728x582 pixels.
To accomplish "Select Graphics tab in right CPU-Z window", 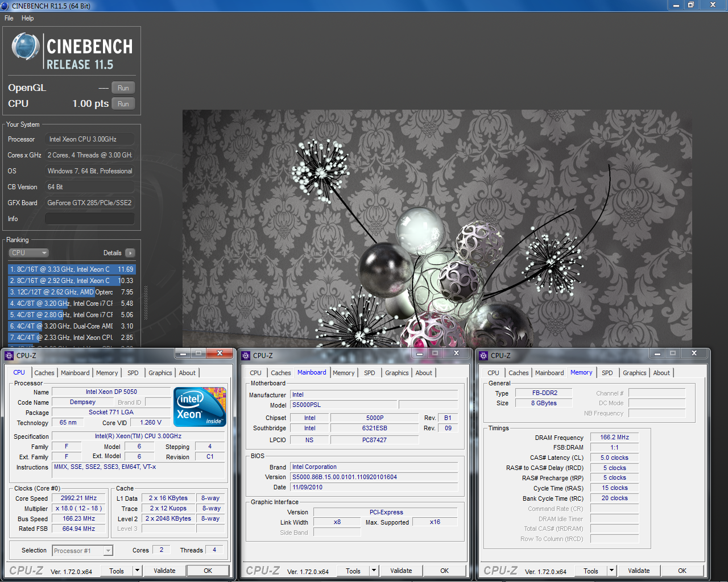I will pos(635,373).
